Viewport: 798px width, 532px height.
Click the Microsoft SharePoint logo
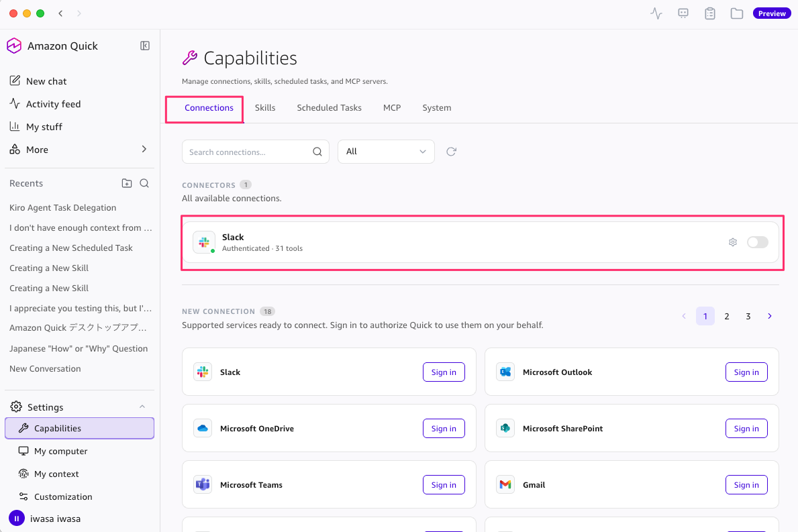(505, 428)
